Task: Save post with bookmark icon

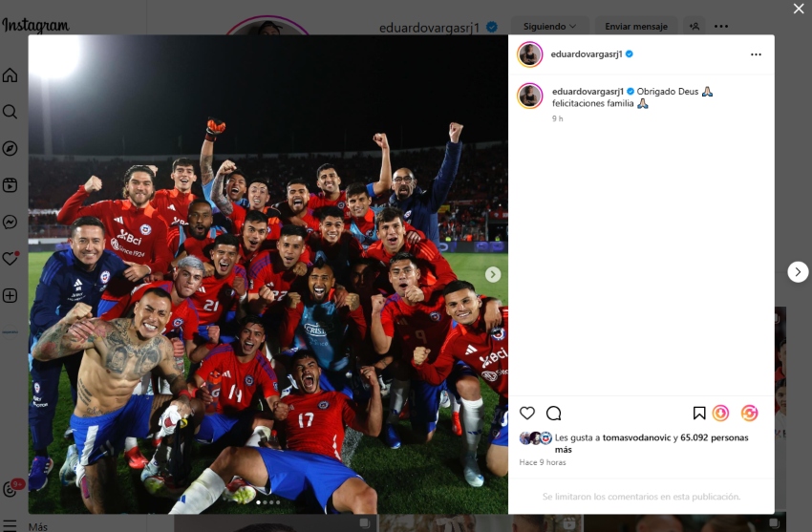Action: coord(699,413)
